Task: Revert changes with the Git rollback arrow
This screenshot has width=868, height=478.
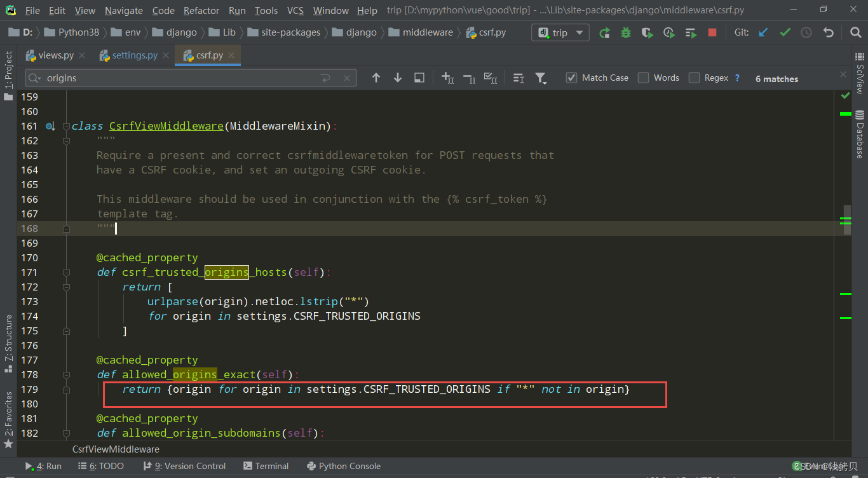Action: pos(828,32)
